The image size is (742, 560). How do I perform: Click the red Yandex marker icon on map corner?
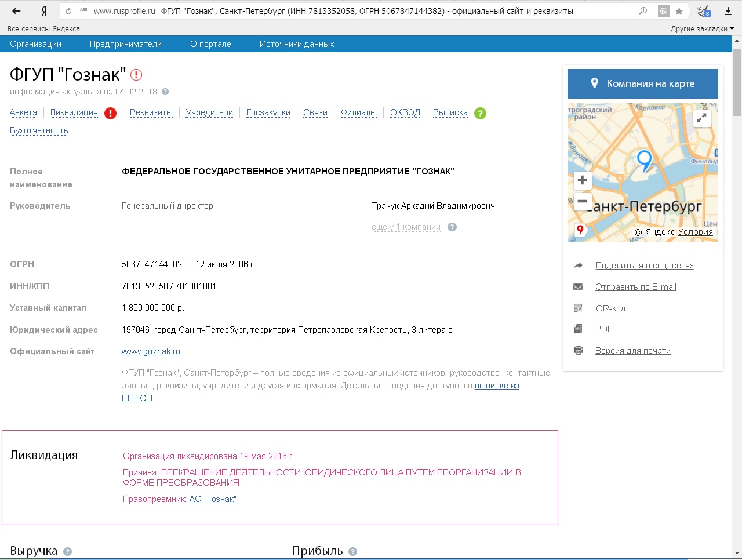coord(580,230)
